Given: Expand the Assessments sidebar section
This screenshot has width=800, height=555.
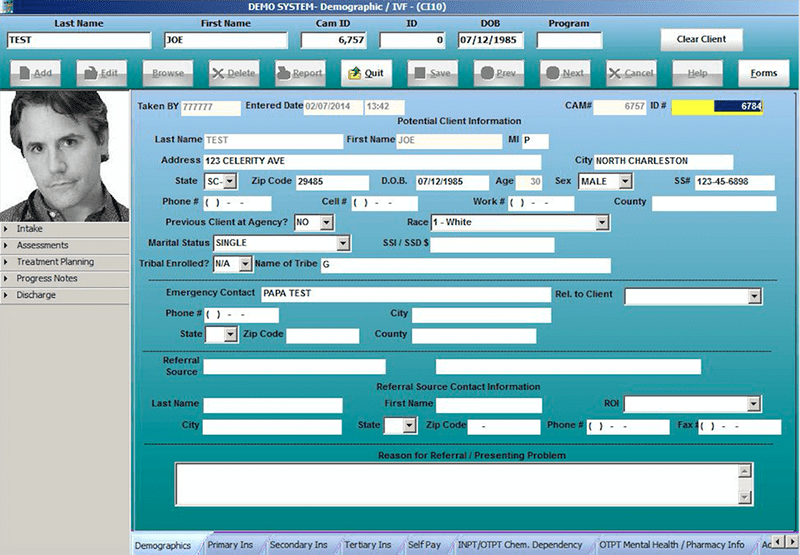Looking at the screenshot, I should coord(65,245).
